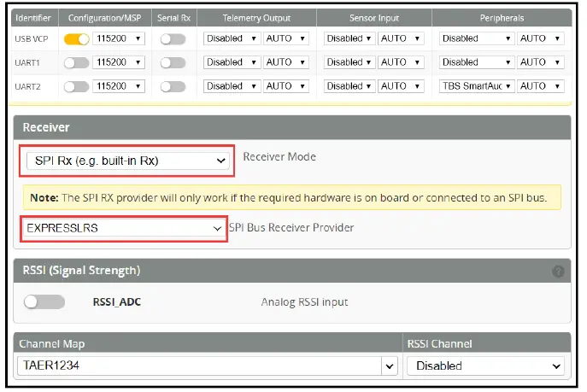Open UART1 Sensor Input type dropdown

[349, 62]
